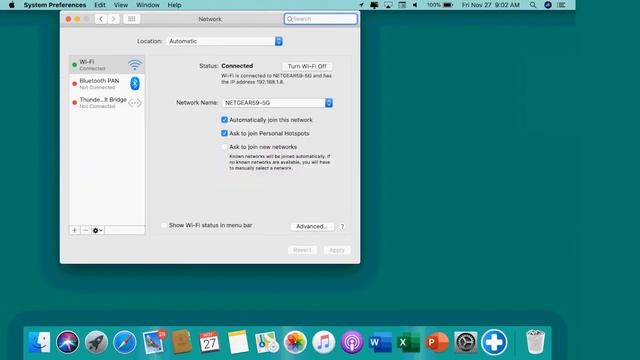Viewport: 640px width, 360px height.
Task: Launch Microsoft Word from Dock
Action: point(380,342)
